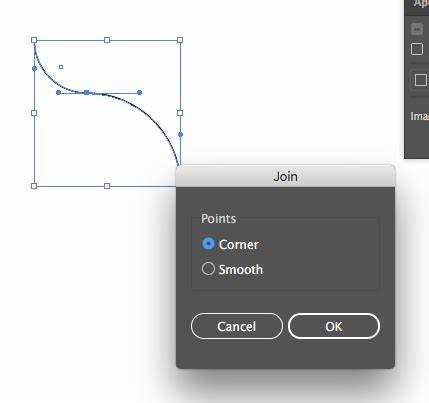Click middle-left bounding box handle
Image resolution: width=429 pixels, height=403 pixels.
34,113
